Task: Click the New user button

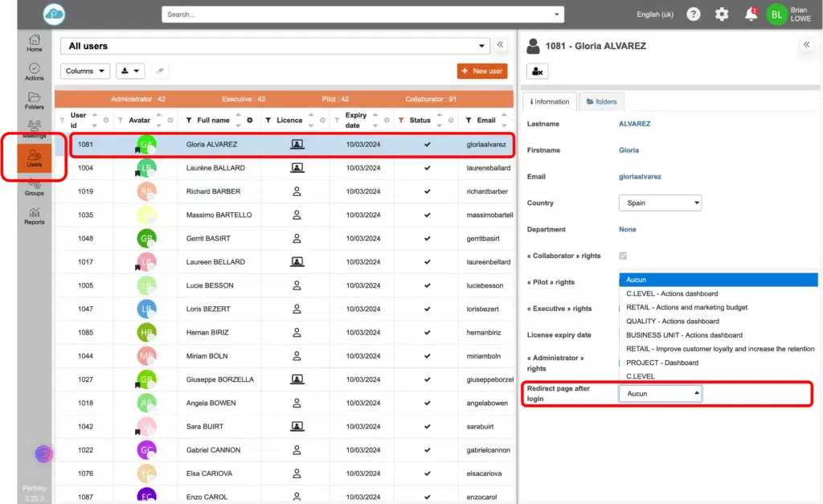Action: [482, 71]
